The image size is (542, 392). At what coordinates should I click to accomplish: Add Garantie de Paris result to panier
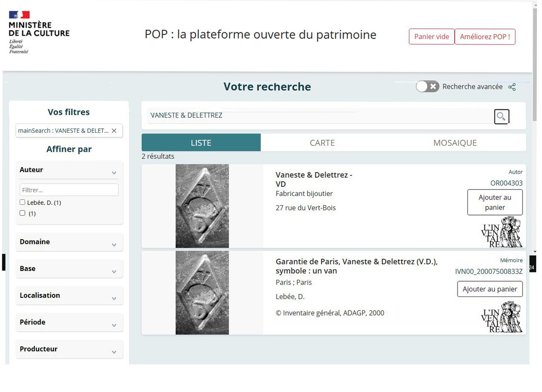coord(490,289)
